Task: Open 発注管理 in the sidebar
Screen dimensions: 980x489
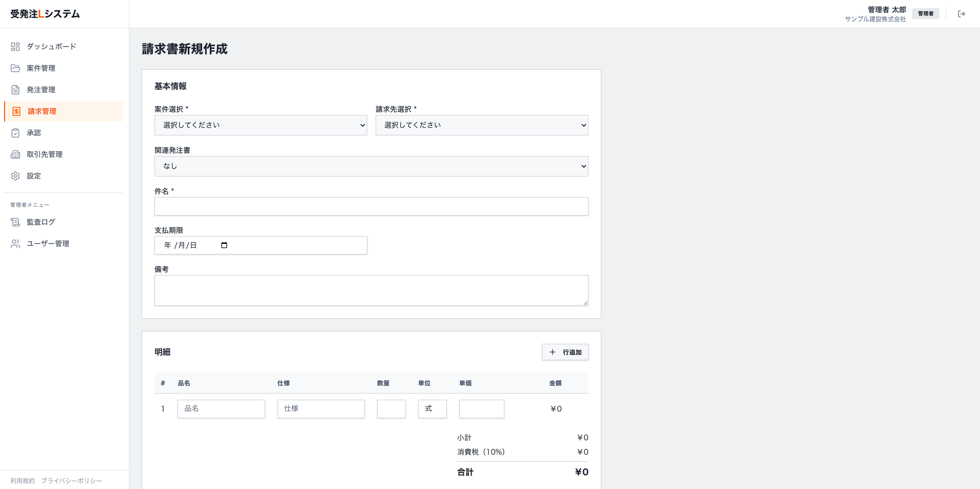Action: click(63, 90)
